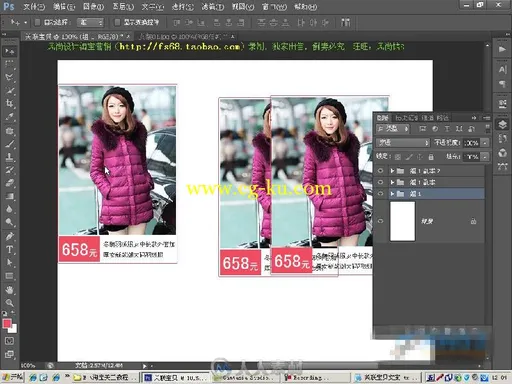
Task: Open the layer blend mode dropdown
Action: [403, 143]
